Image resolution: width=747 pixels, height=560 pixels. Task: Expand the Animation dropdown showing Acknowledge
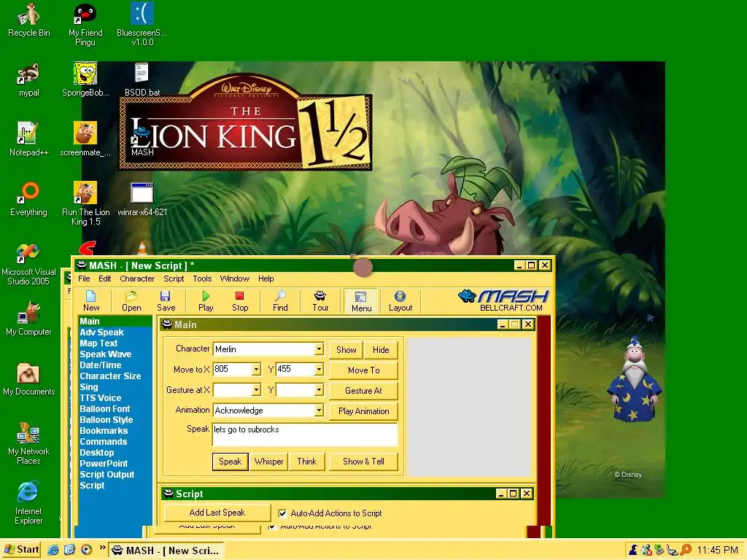tap(319, 410)
